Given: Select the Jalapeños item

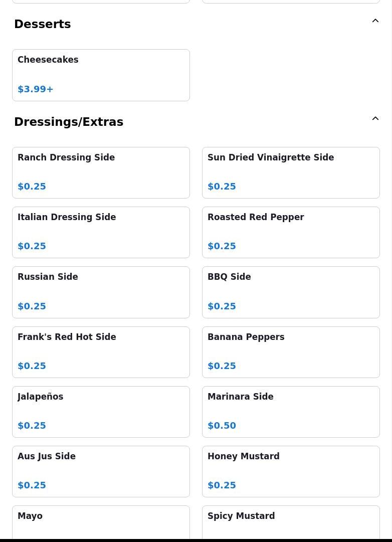Looking at the screenshot, I should 101,412.
